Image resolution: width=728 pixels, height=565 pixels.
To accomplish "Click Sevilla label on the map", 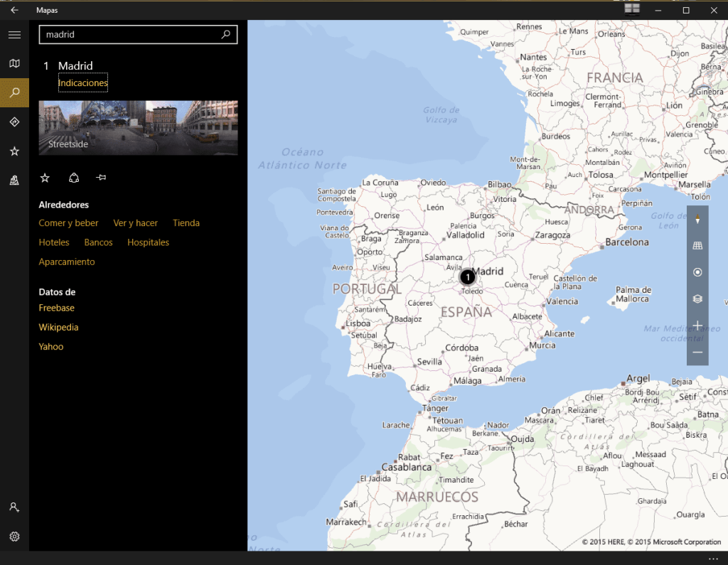I will [429, 362].
